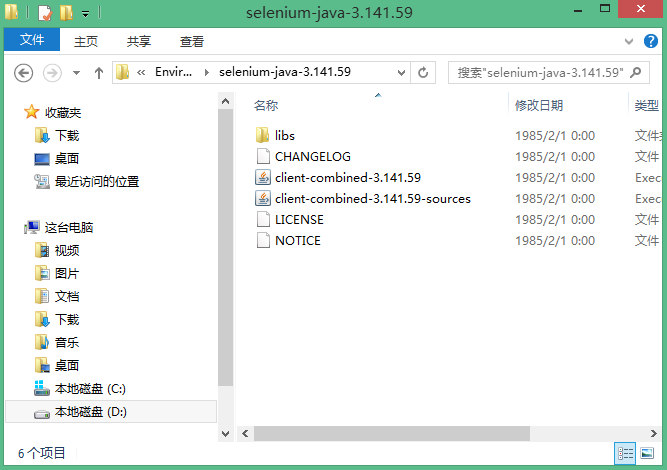The width and height of the screenshot is (667, 470).
Task: Click the libs folder name
Action: point(285,136)
